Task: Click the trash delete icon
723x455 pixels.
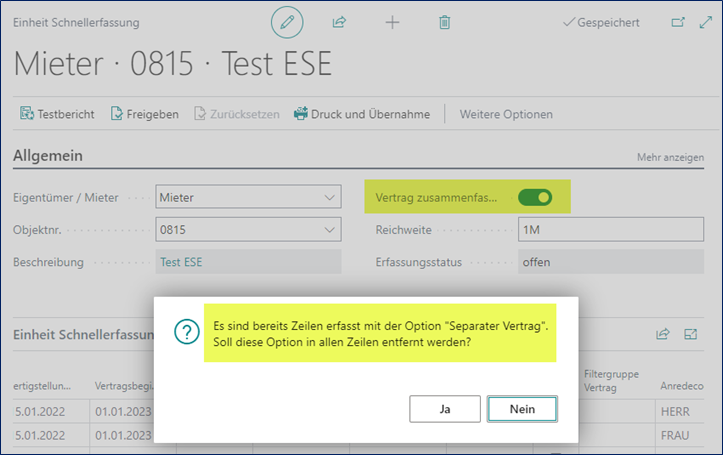Action: pos(445,21)
